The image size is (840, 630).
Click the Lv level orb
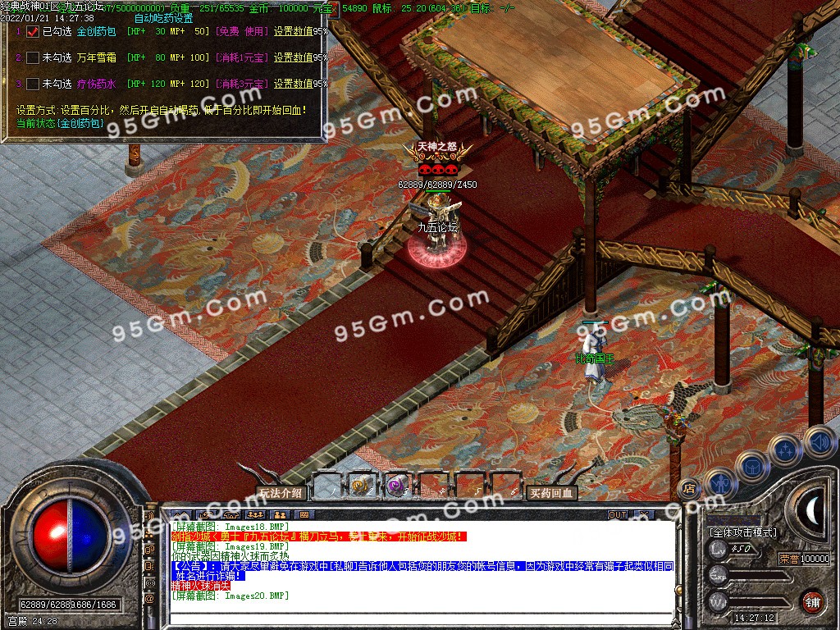pyautogui.click(x=719, y=549)
